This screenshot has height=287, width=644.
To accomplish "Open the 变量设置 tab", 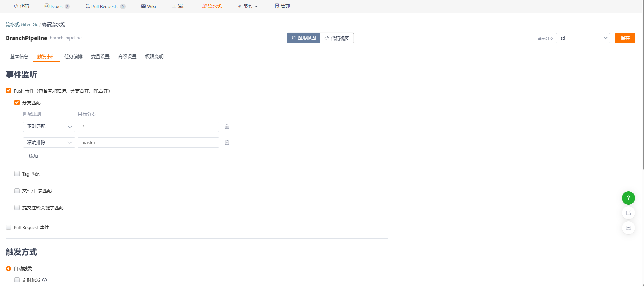I will (x=100, y=57).
